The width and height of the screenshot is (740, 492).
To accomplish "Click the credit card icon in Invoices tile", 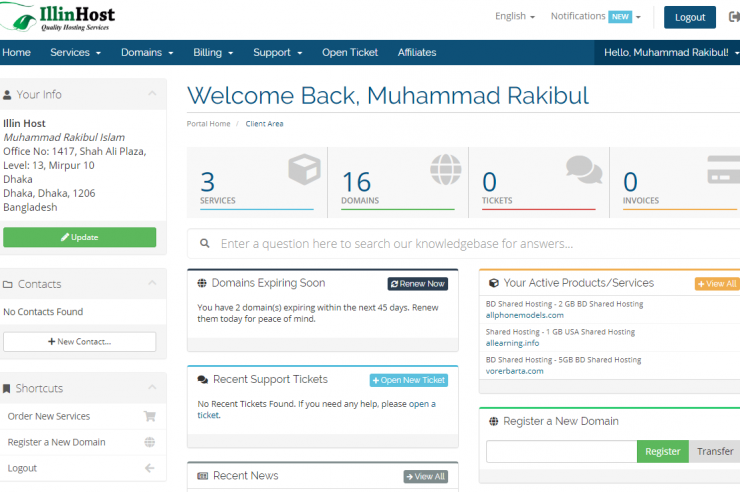I will click(723, 169).
